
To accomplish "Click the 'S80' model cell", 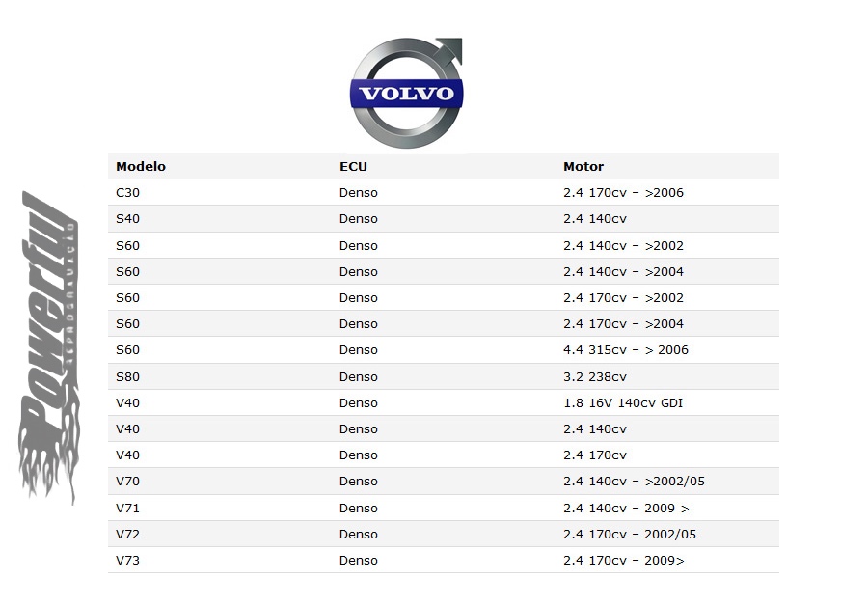I will tap(127, 377).
